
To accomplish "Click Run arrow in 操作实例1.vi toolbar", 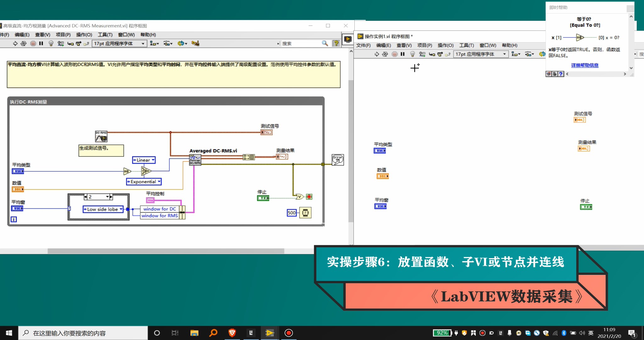I will pyautogui.click(x=377, y=54).
